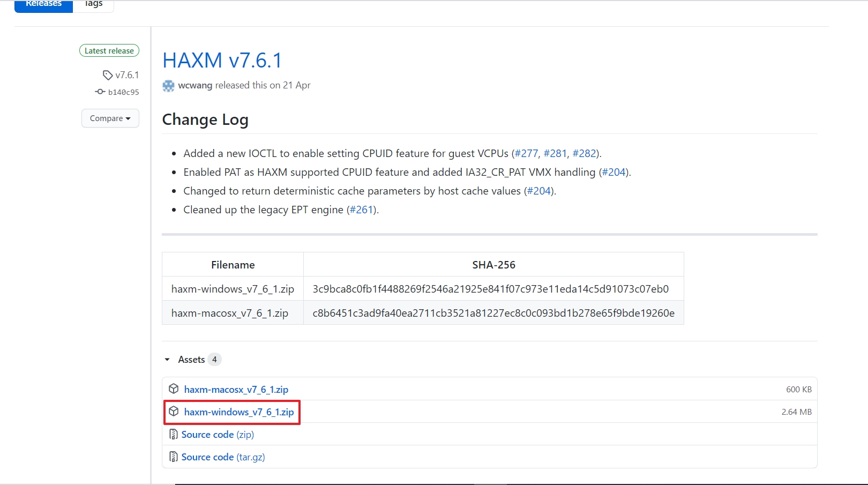Click the package icon for haxm-windows zip
Screen dimensions: 868x485
tap(174, 411)
